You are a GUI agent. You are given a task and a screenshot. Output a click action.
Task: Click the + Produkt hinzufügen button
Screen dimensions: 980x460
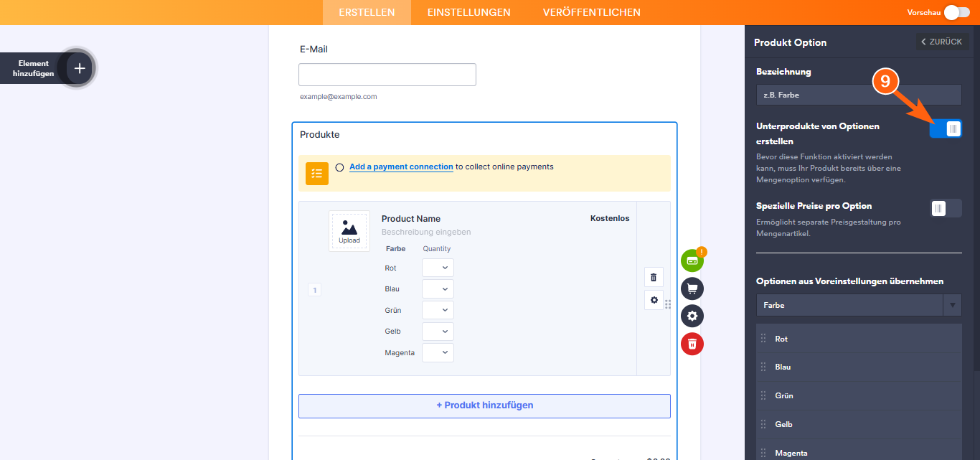coord(484,405)
